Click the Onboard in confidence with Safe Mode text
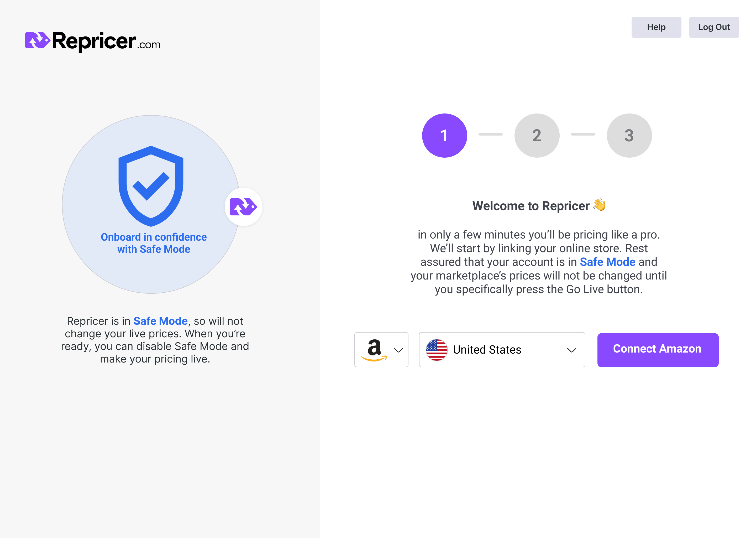756x538 pixels. 154,243
